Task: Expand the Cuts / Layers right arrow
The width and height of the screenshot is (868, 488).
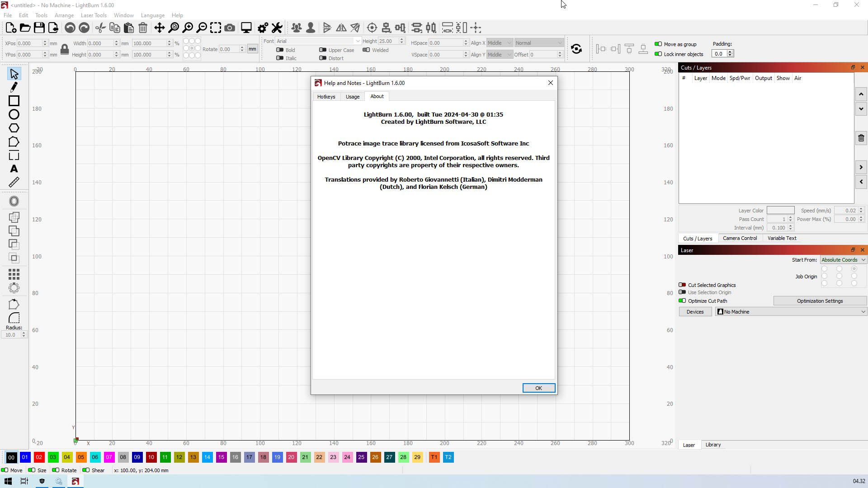Action: [861, 168]
